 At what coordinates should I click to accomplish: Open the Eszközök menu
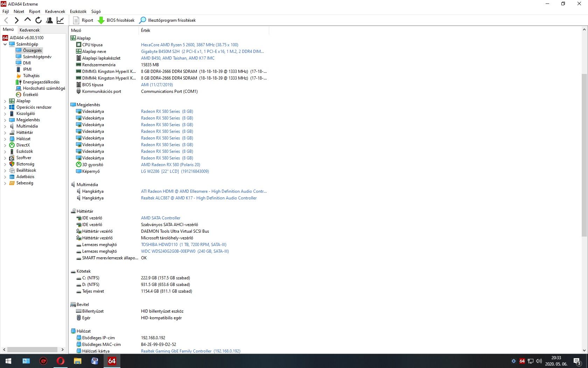click(x=78, y=12)
